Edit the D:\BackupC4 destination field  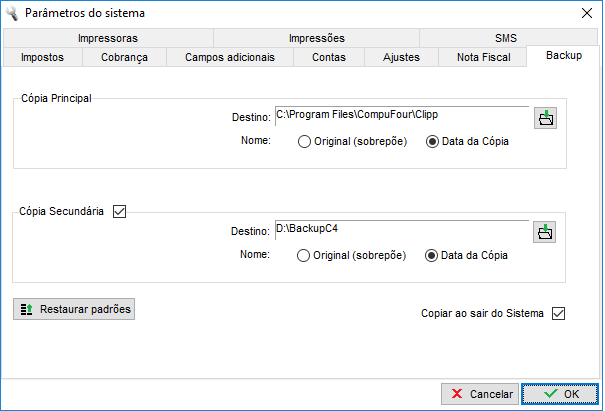[x=402, y=230]
